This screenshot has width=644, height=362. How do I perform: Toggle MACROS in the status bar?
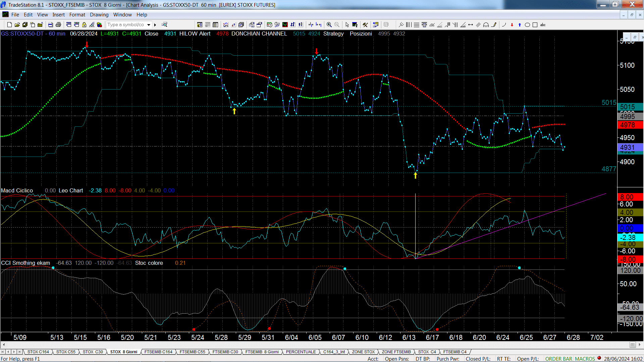585,359
